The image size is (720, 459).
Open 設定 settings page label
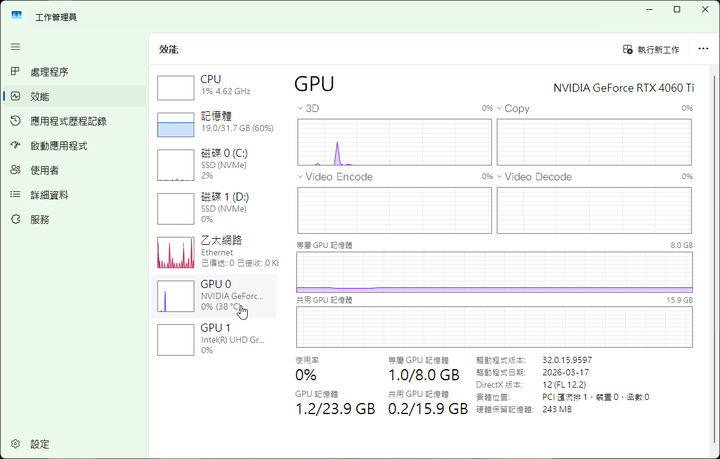coord(39,444)
